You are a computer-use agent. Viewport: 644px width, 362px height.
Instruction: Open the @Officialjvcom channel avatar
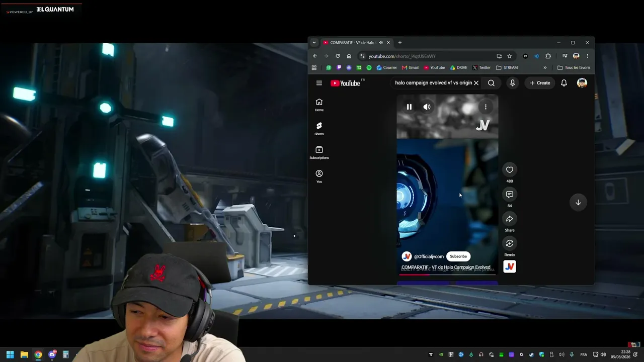point(407,256)
